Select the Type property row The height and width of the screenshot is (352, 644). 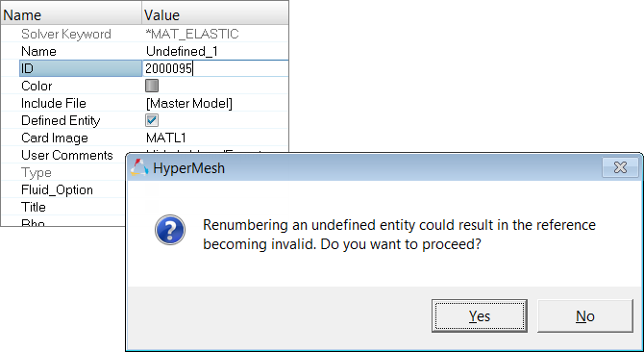tap(63, 172)
